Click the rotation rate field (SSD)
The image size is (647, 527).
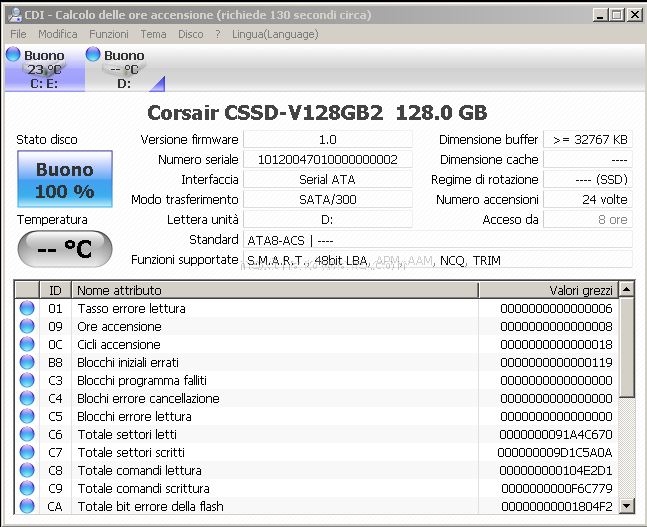click(588, 180)
